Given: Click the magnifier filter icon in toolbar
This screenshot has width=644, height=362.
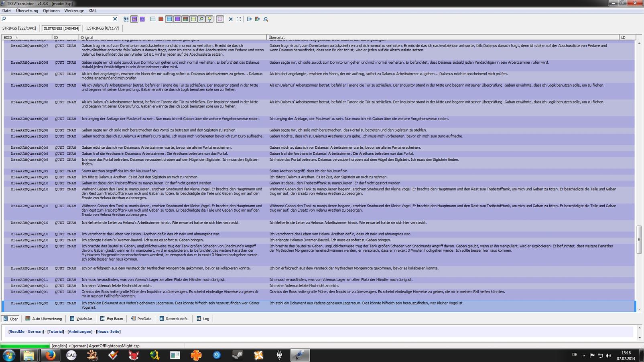Looking at the screenshot, I should 201,19.
